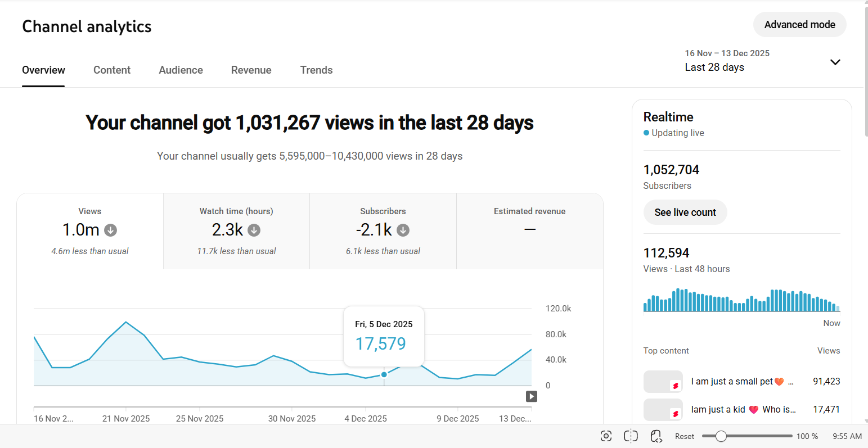Switch to the Content tab
868x448 pixels.
[x=112, y=70]
